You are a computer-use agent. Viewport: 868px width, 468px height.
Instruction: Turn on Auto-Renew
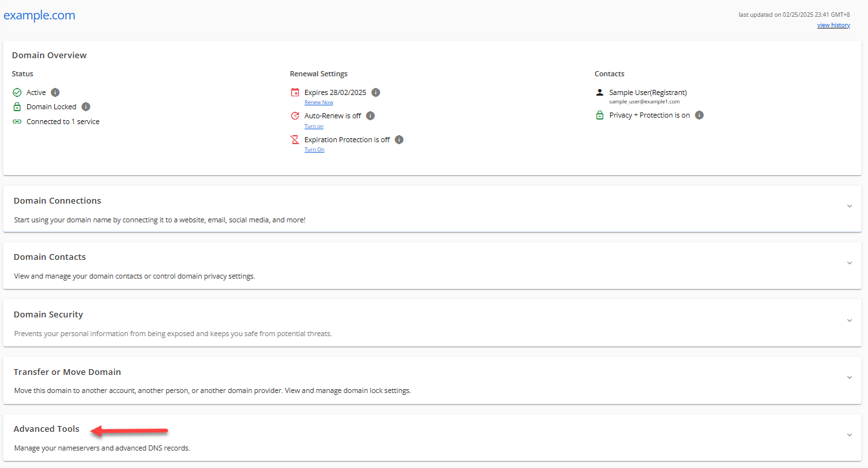[314, 126]
